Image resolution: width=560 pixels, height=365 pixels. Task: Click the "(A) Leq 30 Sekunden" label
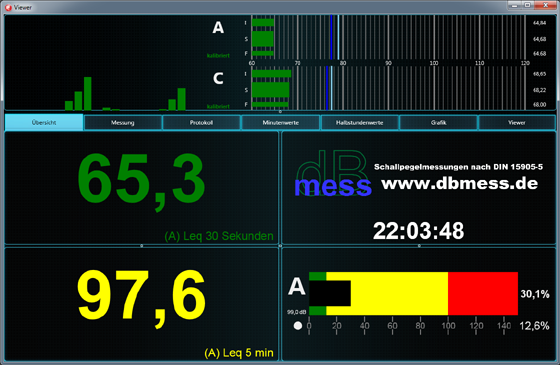(x=219, y=236)
